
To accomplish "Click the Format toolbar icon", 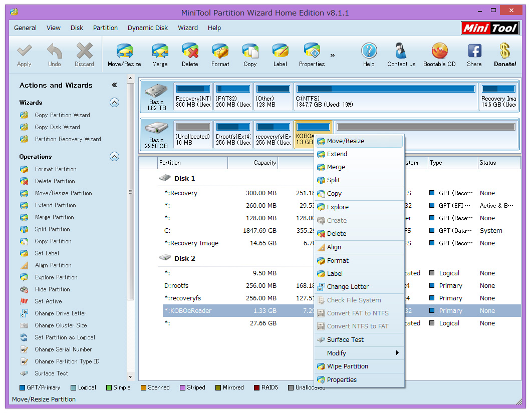I will [220, 55].
